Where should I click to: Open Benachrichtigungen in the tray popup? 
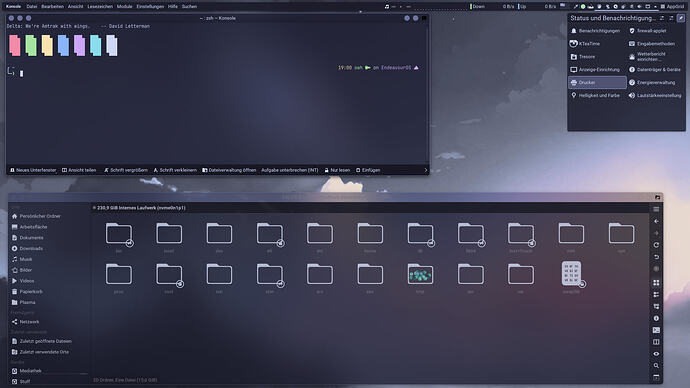(597, 31)
